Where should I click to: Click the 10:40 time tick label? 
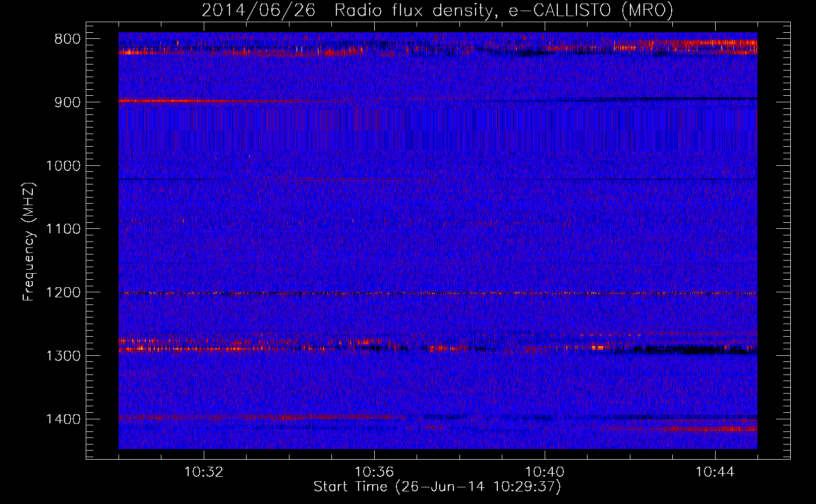[545, 472]
